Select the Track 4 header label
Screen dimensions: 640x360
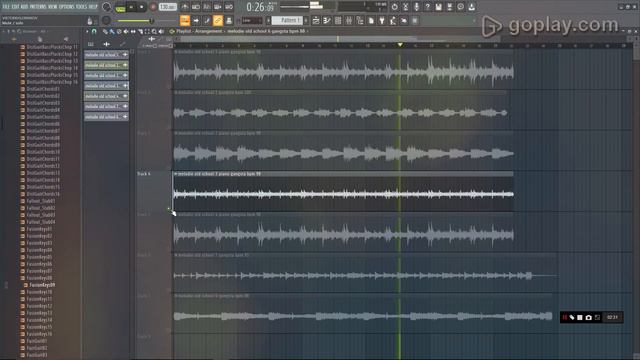click(x=144, y=174)
